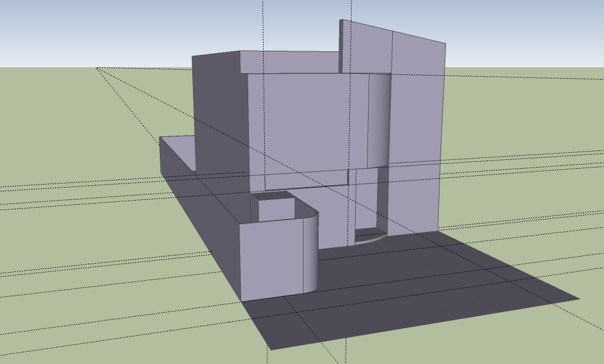
Task: Select the rounded corner of low wall
Action: [311, 254]
